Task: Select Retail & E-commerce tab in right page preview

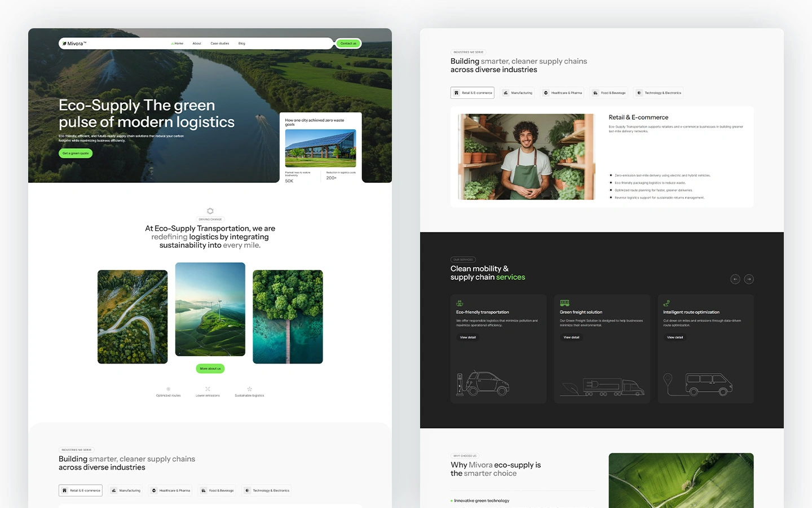Action: pos(473,93)
